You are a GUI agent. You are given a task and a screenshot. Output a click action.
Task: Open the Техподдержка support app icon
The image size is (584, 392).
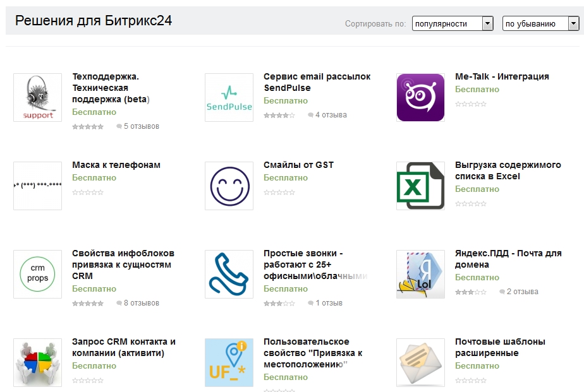(38, 98)
